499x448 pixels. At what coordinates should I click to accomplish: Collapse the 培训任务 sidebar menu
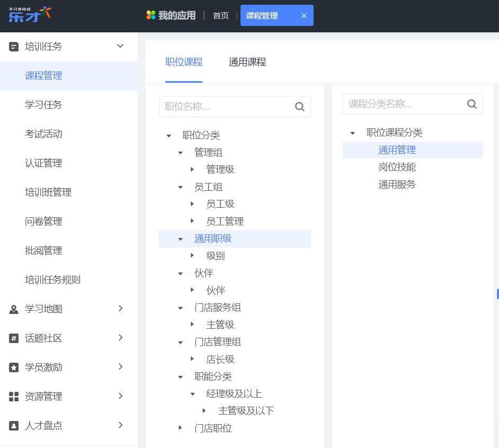120,47
